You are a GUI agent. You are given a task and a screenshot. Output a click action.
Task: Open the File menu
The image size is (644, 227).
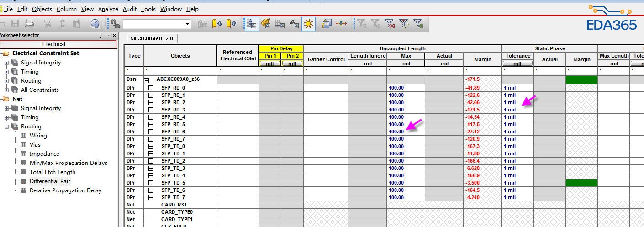coord(8,9)
